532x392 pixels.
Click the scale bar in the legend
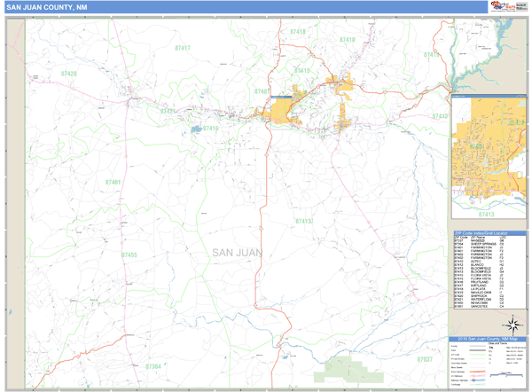point(505,372)
